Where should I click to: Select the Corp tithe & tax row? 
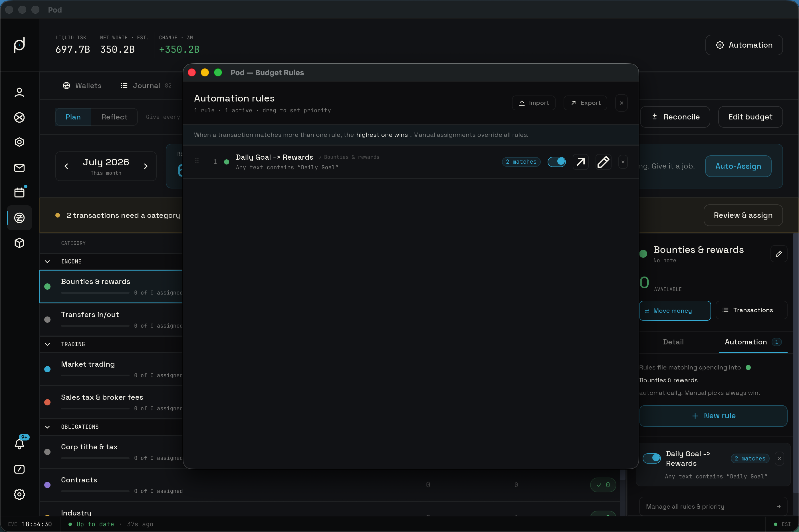point(111,452)
